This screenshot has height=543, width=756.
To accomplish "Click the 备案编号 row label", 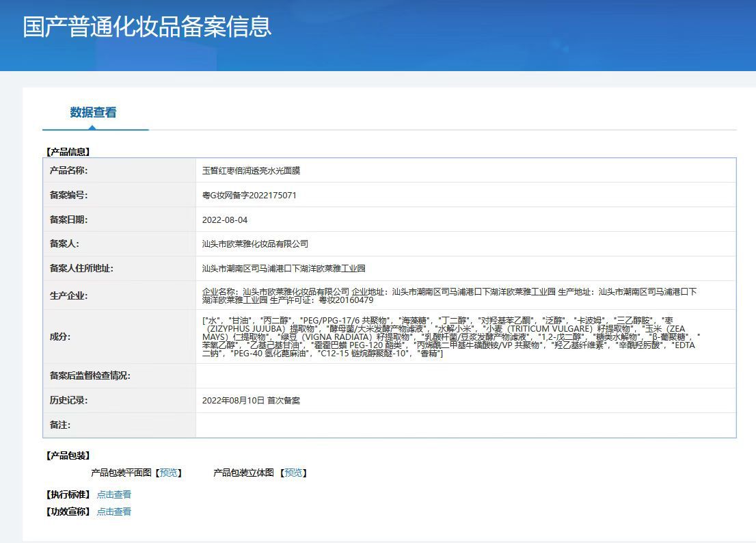I will [68, 196].
